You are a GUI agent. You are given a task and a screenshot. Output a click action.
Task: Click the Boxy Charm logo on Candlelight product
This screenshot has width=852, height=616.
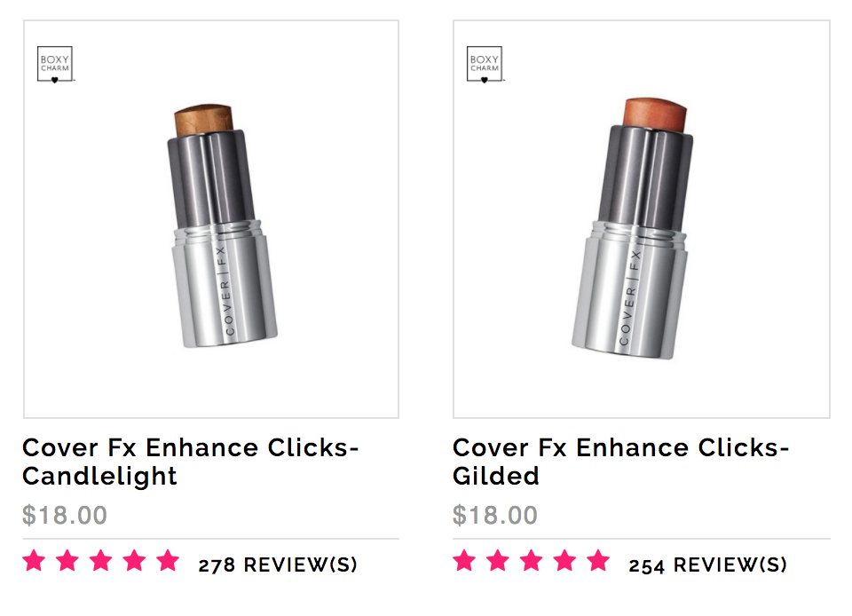(x=55, y=64)
